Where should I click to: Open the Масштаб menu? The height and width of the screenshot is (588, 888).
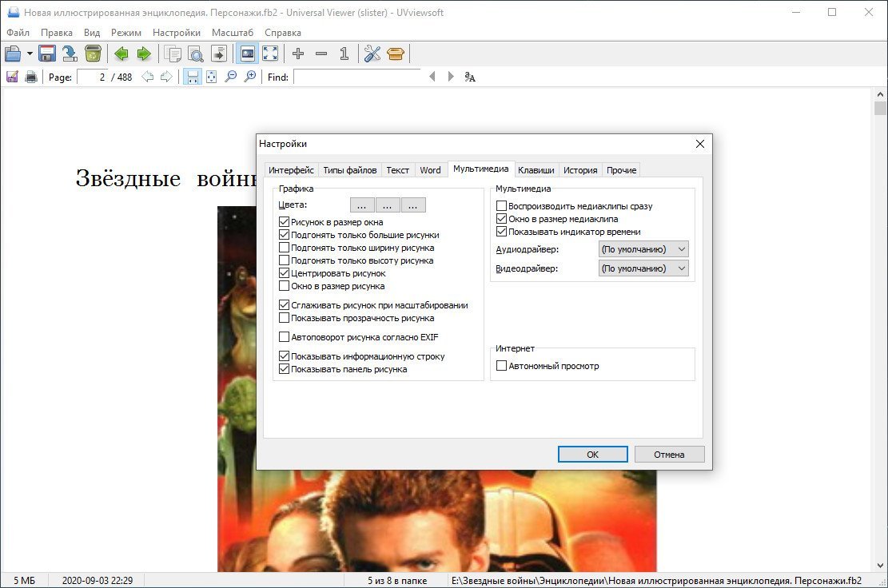(233, 33)
